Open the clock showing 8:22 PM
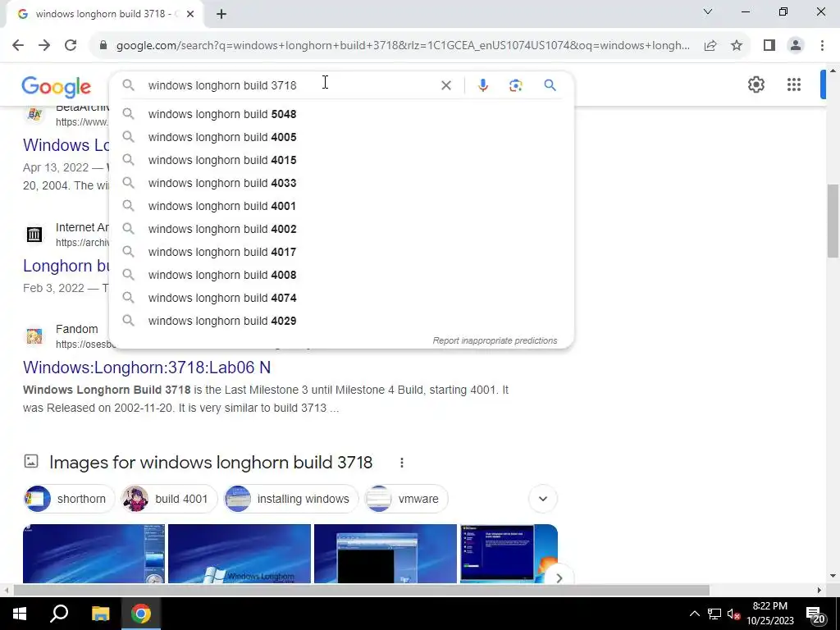This screenshot has width=840, height=630. [x=769, y=614]
